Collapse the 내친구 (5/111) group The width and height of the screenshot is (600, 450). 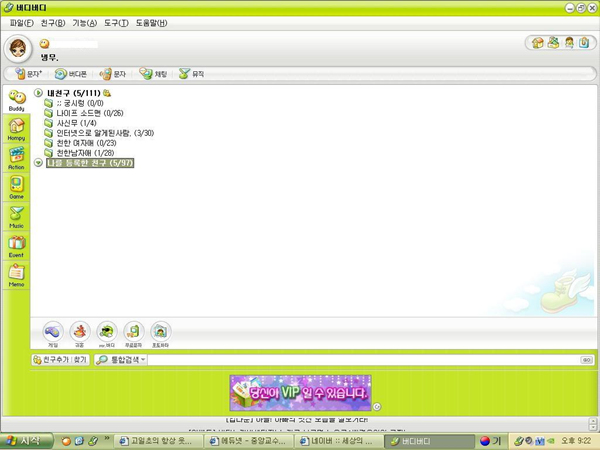click(x=39, y=93)
